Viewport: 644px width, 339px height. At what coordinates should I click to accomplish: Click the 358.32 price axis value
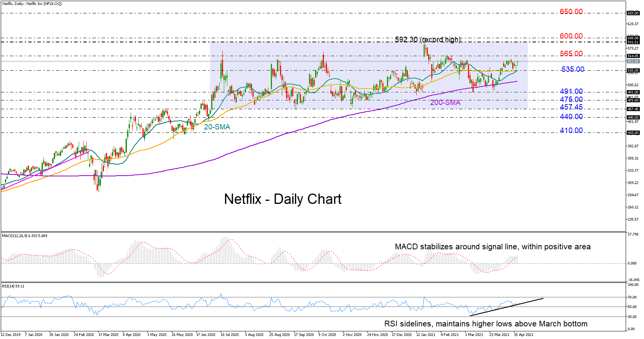coord(633,158)
